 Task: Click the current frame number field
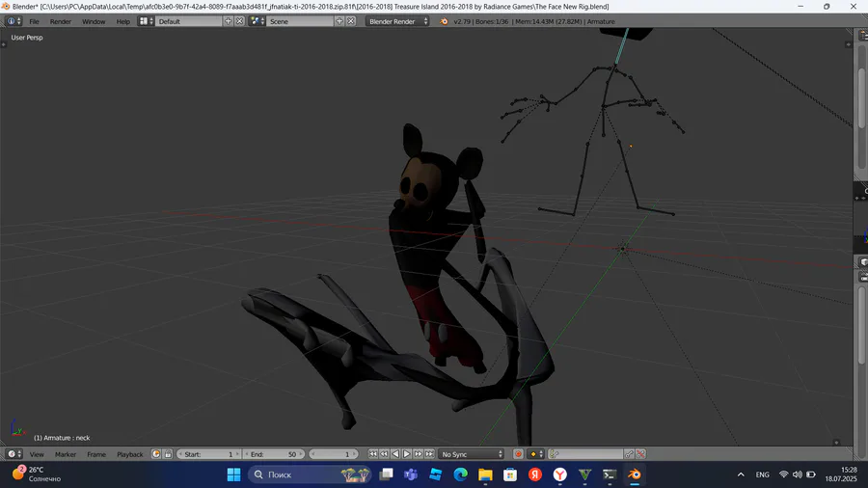coord(332,453)
